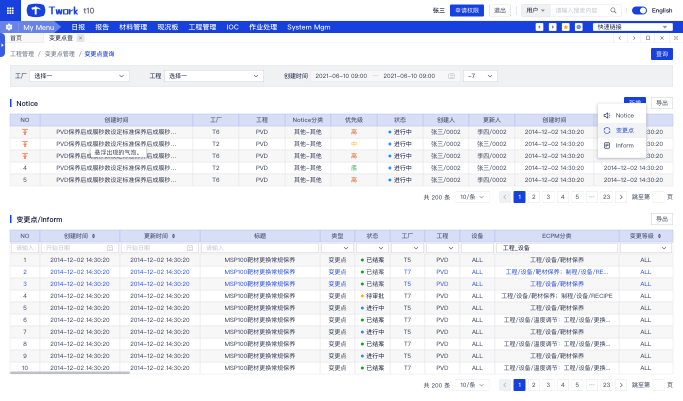Click the 申请权限 button
This screenshot has width=683, height=401.
point(468,10)
